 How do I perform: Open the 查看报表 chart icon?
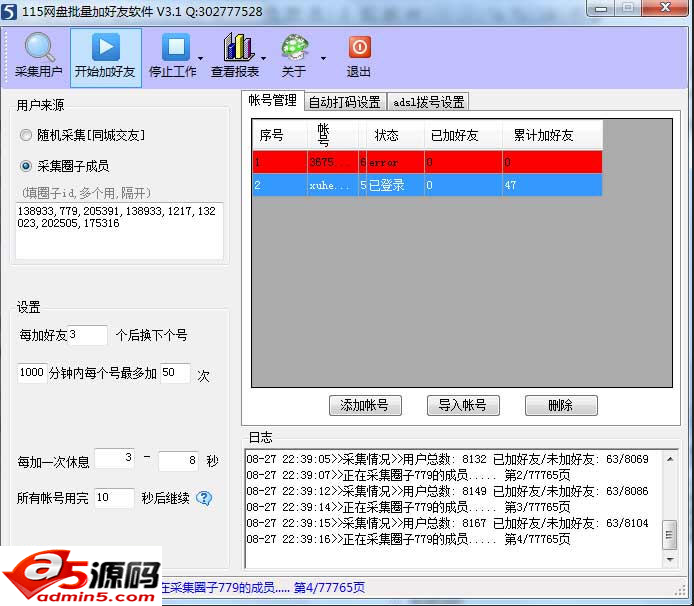(x=239, y=47)
